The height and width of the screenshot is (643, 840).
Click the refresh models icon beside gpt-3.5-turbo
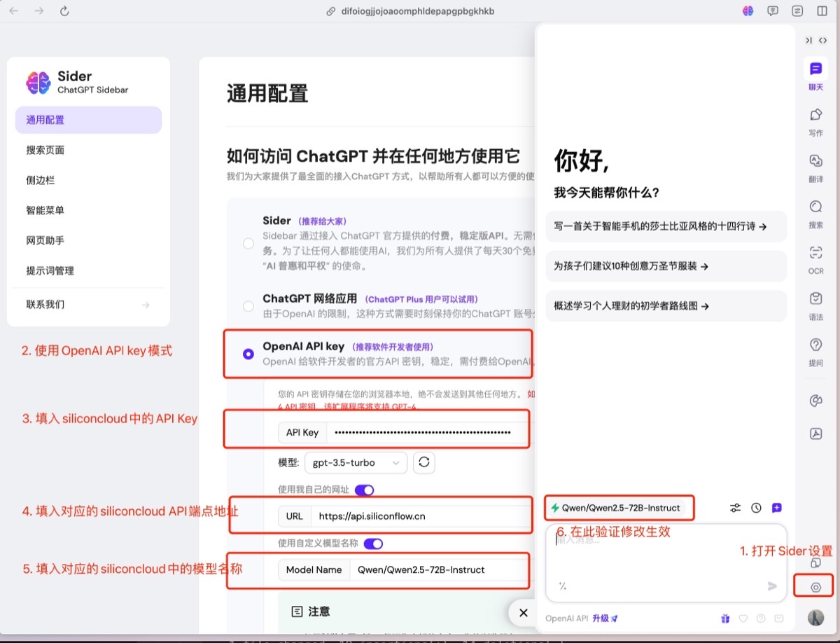[x=424, y=462]
